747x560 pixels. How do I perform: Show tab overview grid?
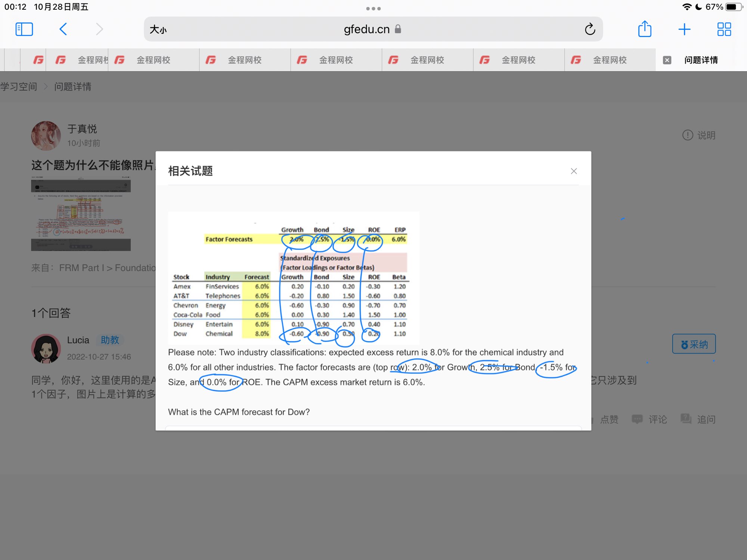click(x=724, y=29)
